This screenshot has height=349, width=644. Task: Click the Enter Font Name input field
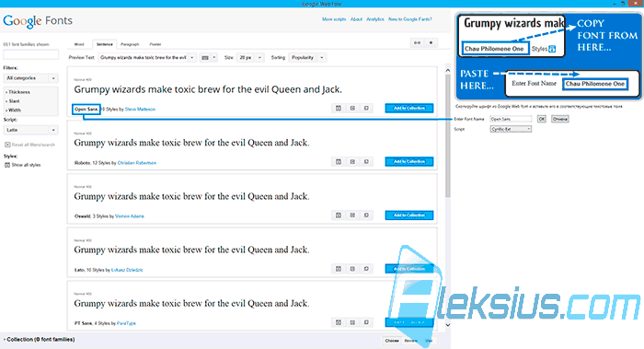point(511,119)
